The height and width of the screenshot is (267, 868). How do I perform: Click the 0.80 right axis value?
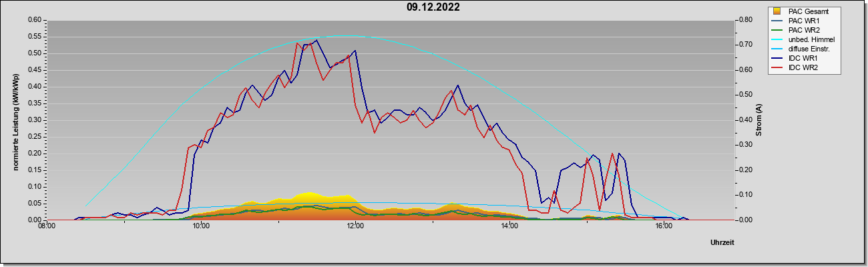click(745, 19)
